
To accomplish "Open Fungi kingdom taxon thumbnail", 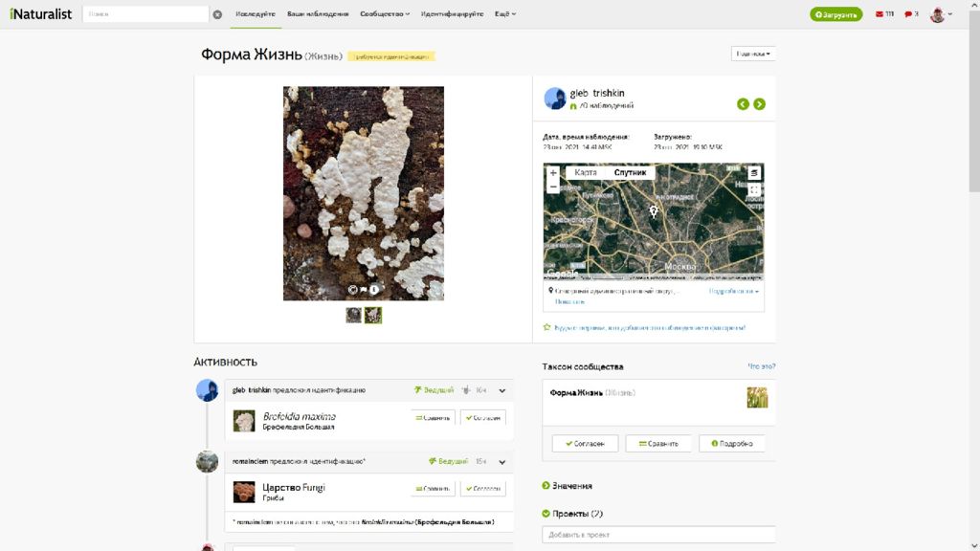I will point(244,492).
